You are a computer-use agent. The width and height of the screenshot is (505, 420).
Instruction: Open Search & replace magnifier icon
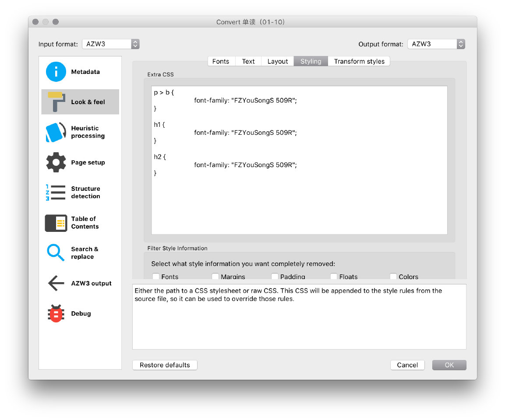click(56, 253)
